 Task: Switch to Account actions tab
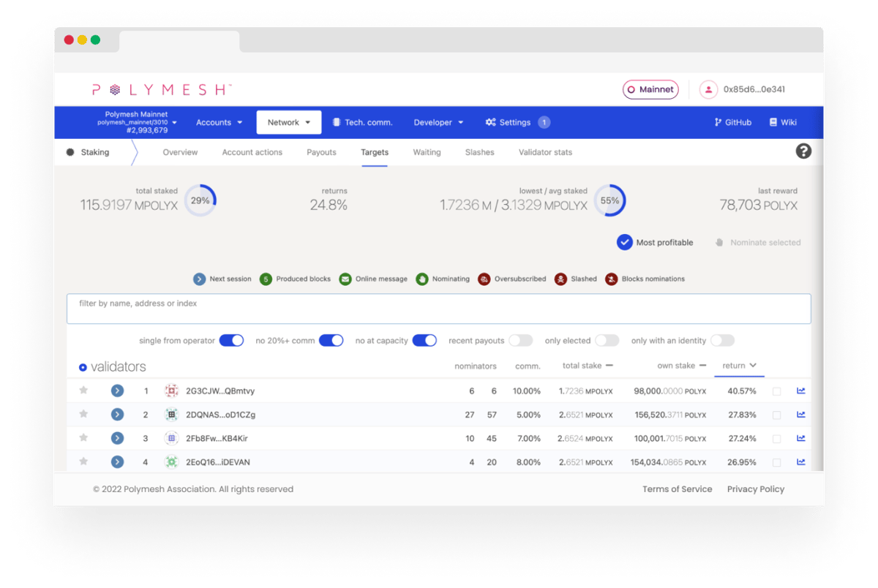click(x=252, y=152)
